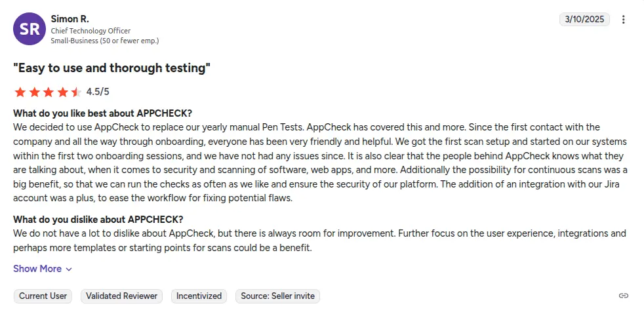Open Simon R.'s reviewer profile name
Screen dimensions: 644x314
(70, 18)
